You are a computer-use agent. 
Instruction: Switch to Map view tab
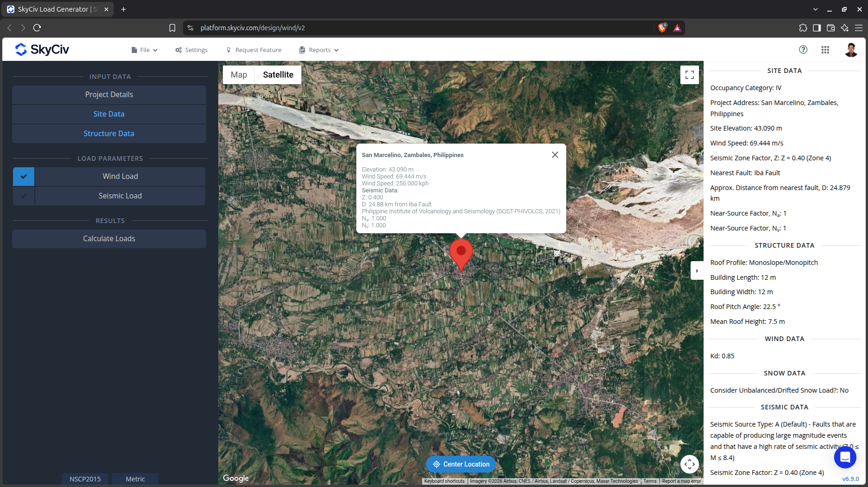pyautogui.click(x=239, y=75)
